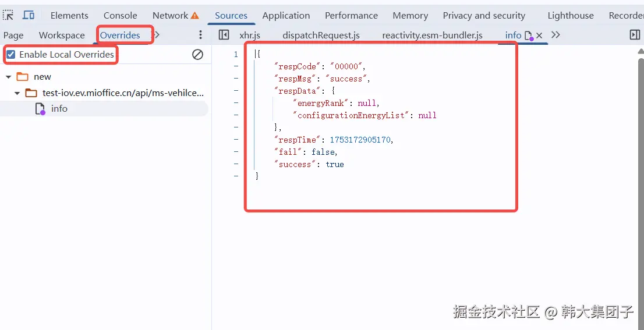Click the "energyRank" key in editor
The width and height of the screenshot is (644, 330).
[x=320, y=103]
